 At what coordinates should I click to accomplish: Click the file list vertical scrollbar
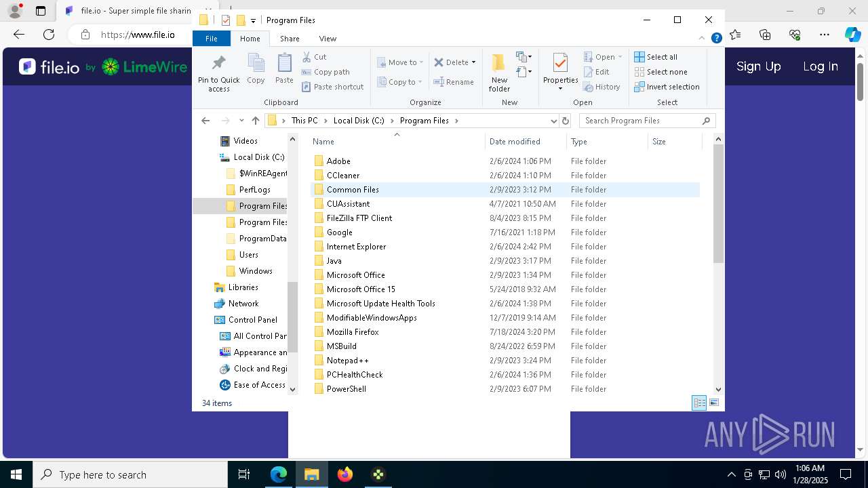[x=719, y=204]
